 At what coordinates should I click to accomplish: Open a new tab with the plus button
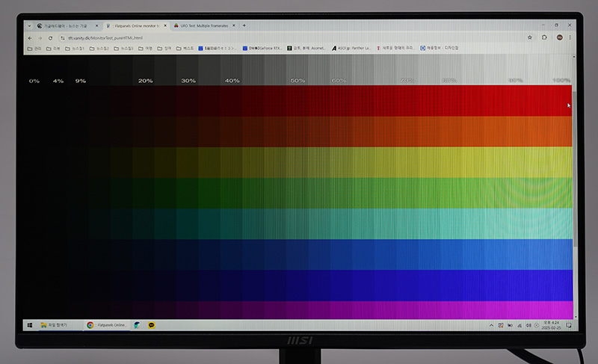(x=244, y=25)
